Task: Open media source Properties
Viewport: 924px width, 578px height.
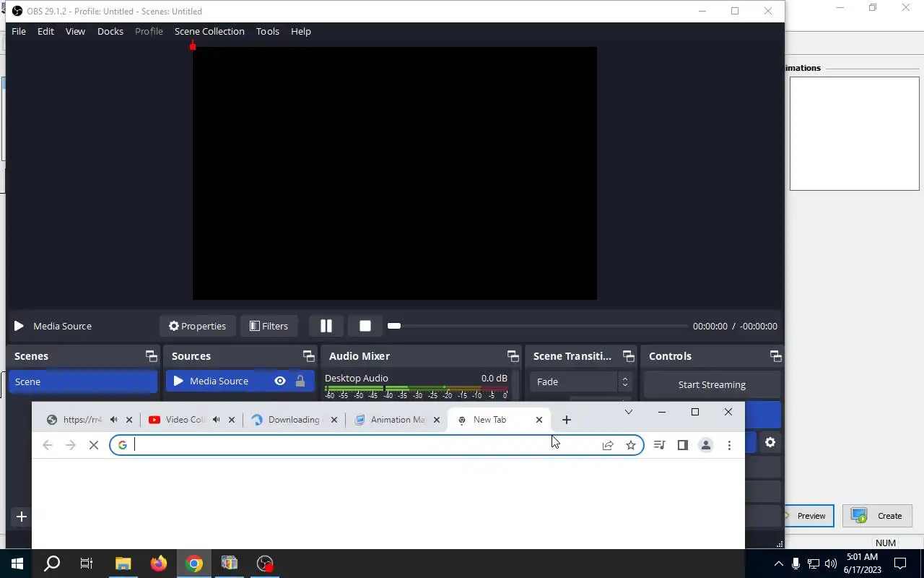Action: pos(197,326)
